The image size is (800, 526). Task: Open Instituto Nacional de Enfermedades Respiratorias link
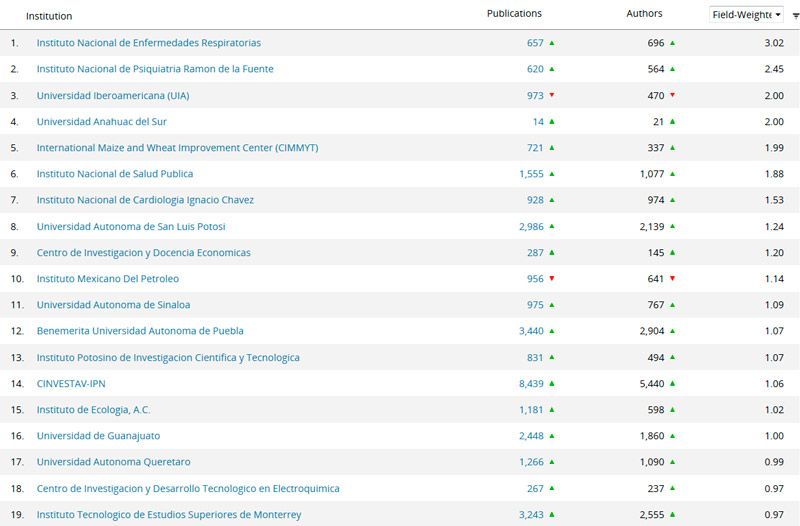pos(148,43)
